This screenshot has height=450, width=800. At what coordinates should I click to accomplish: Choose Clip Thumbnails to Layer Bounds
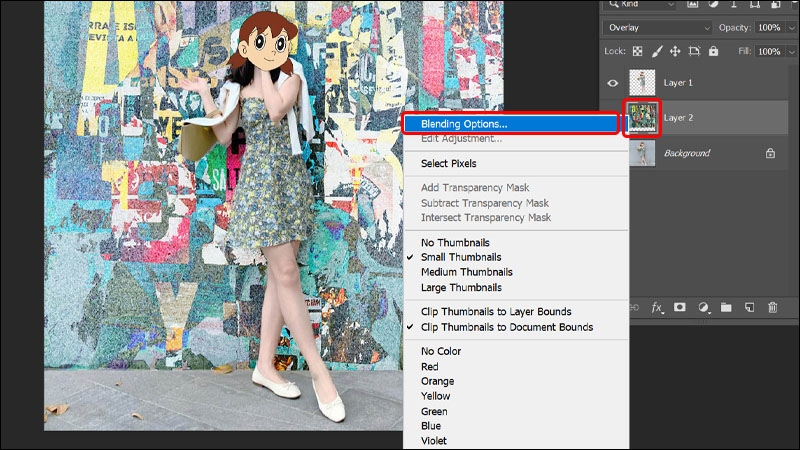[496, 312]
